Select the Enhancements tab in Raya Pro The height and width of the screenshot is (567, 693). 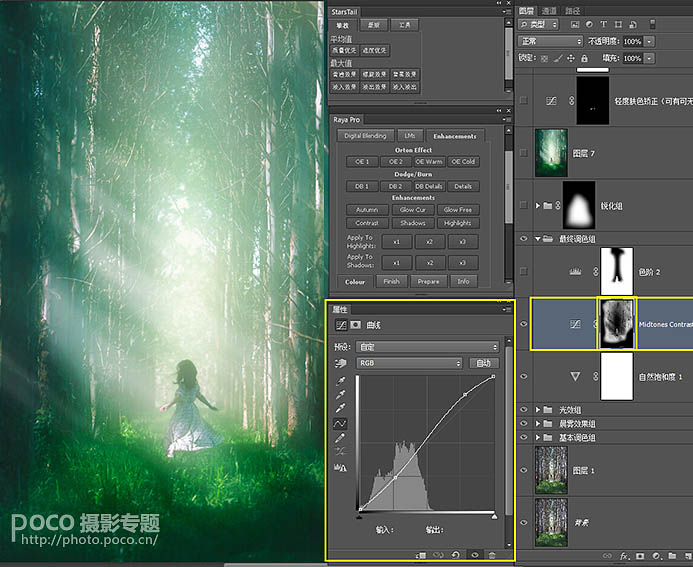(x=455, y=136)
